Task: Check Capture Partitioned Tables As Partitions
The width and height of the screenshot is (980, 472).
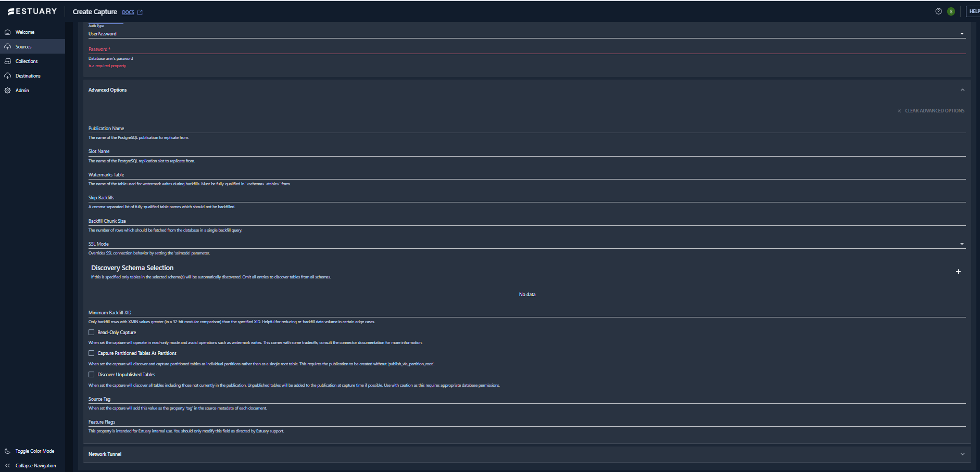Action: click(x=91, y=353)
